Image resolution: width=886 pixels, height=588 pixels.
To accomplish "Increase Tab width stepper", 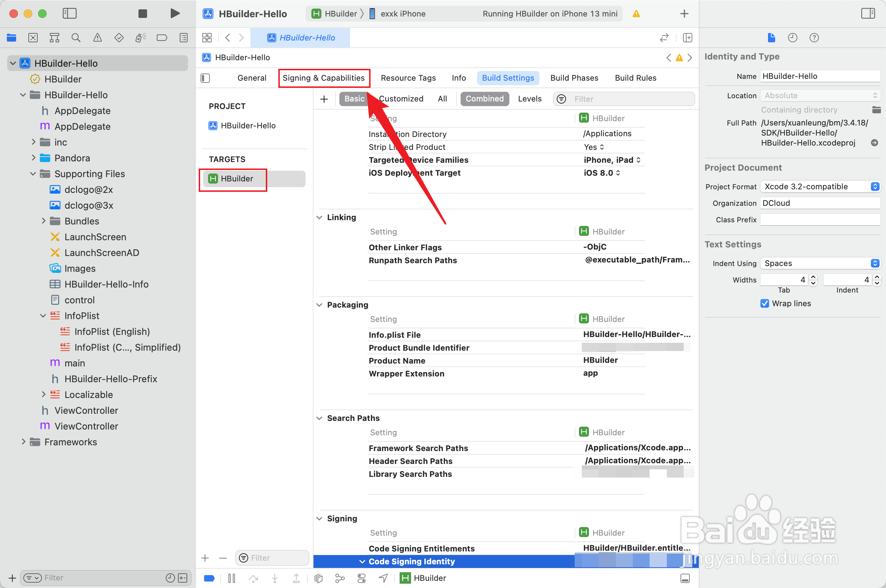I will tap(813, 277).
